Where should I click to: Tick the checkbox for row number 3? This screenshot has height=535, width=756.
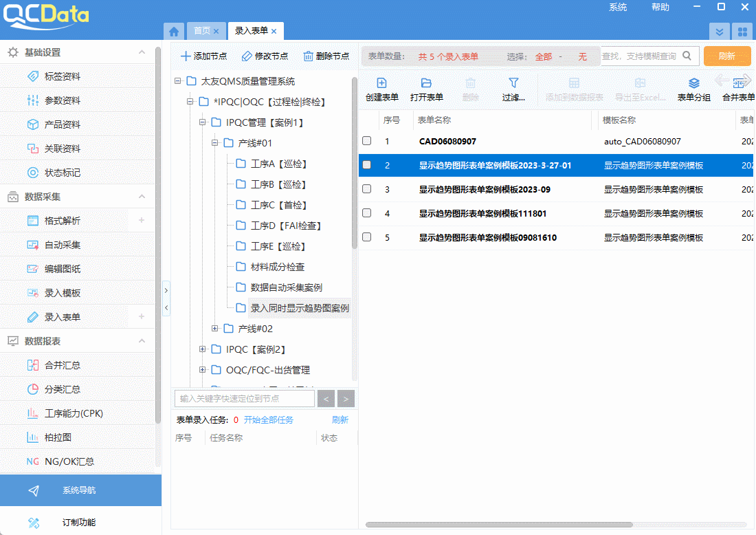tap(367, 189)
